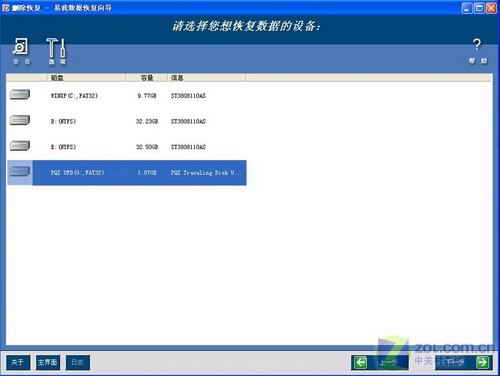Viewport: 500px width, 376px height.
Task: Minimize the data recovery wizard window
Action: point(467,8)
